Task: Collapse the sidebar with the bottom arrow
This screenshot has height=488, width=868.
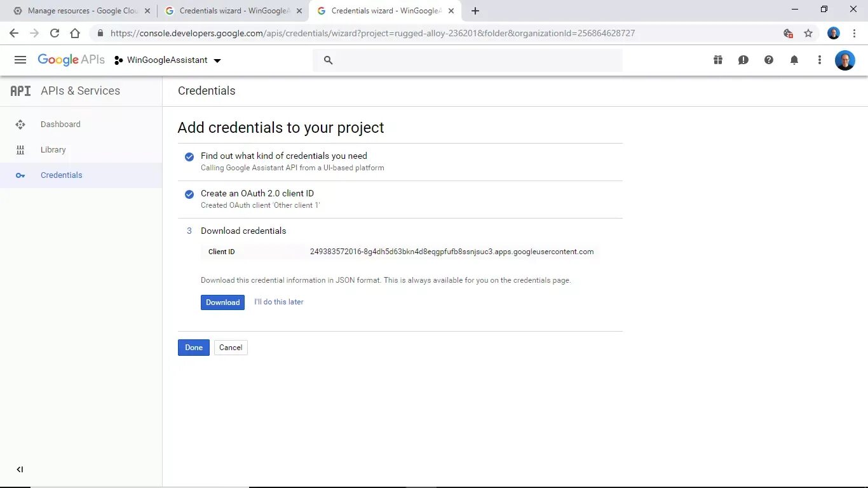Action: [x=20, y=470]
